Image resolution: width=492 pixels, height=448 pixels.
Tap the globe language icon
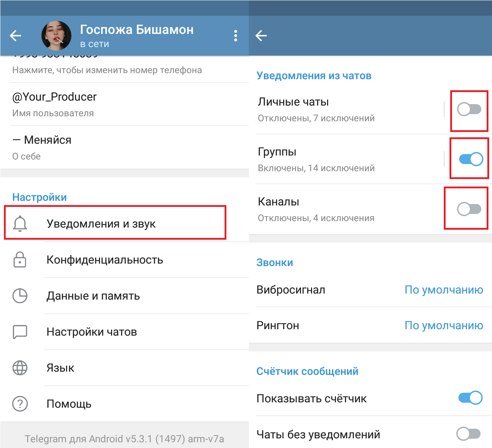click(x=20, y=368)
